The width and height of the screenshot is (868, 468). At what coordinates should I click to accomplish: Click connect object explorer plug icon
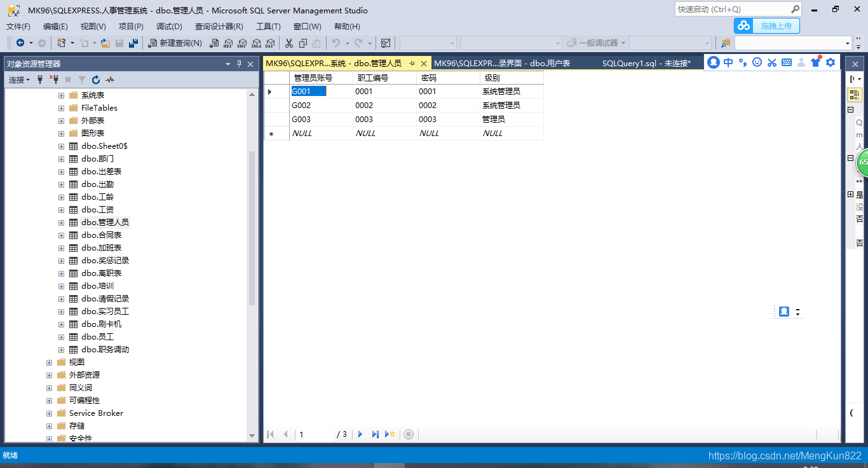tap(40, 79)
